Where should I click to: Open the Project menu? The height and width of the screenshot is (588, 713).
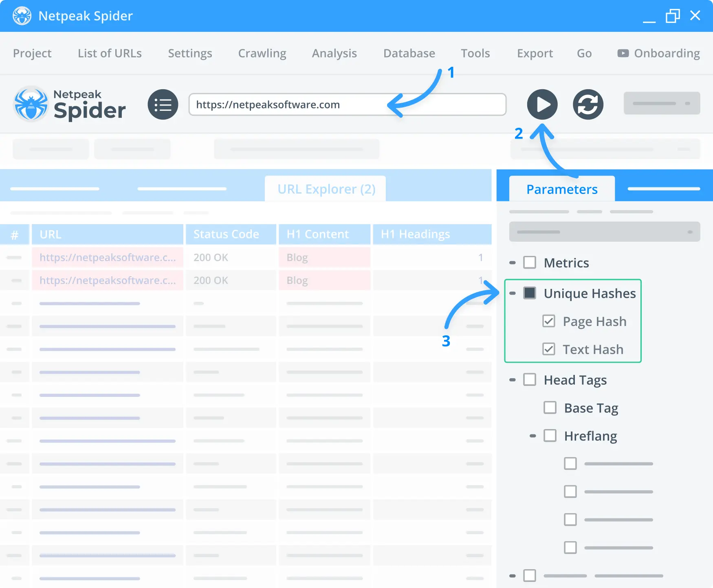pos(32,53)
